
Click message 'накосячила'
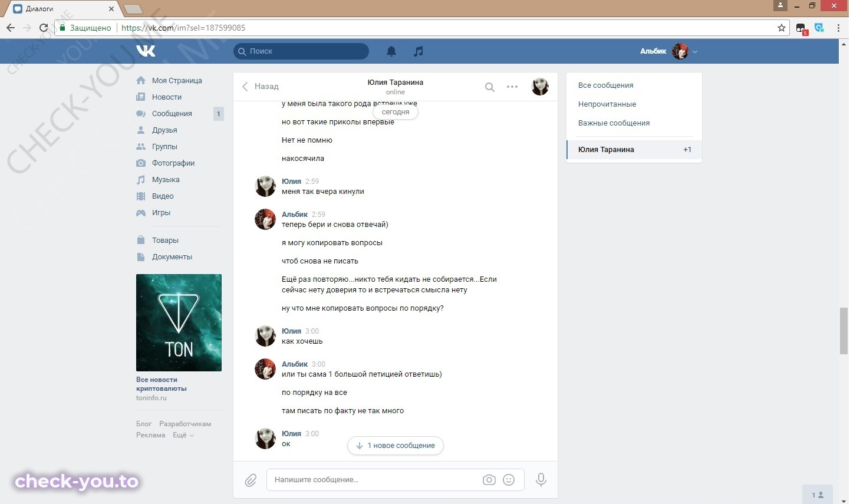pos(303,159)
